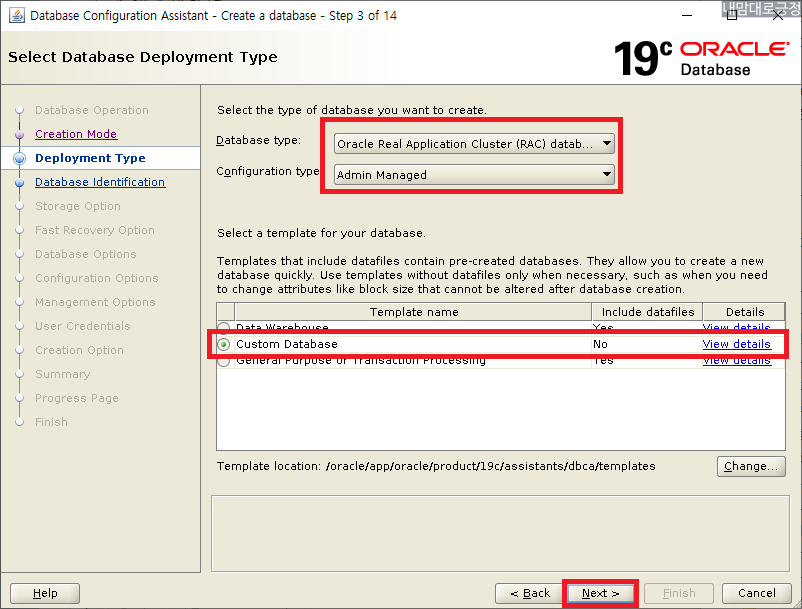This screenshot has width=802, height=609.
Task: Click the Java app icon in title bar
Action: click(x=17, y=15)
